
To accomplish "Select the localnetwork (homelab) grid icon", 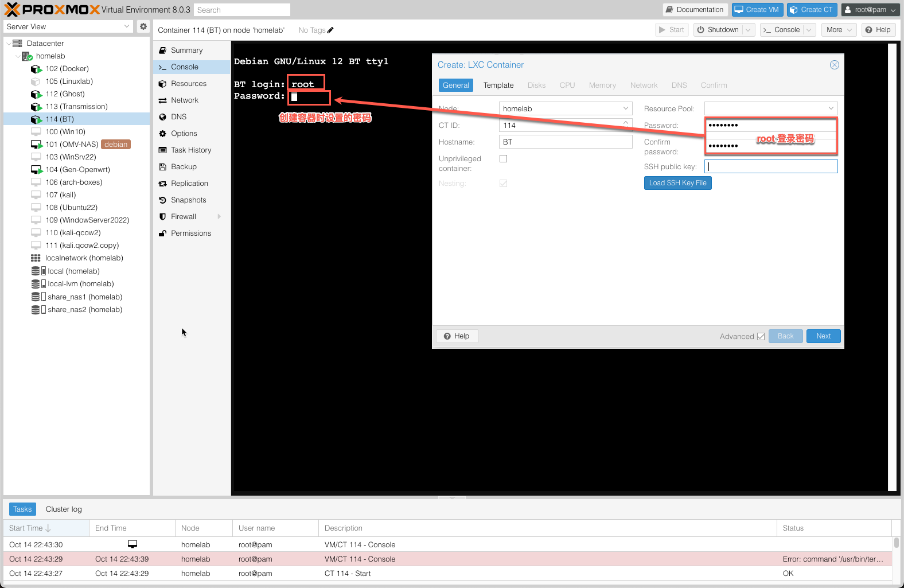I will pos(36,258).
